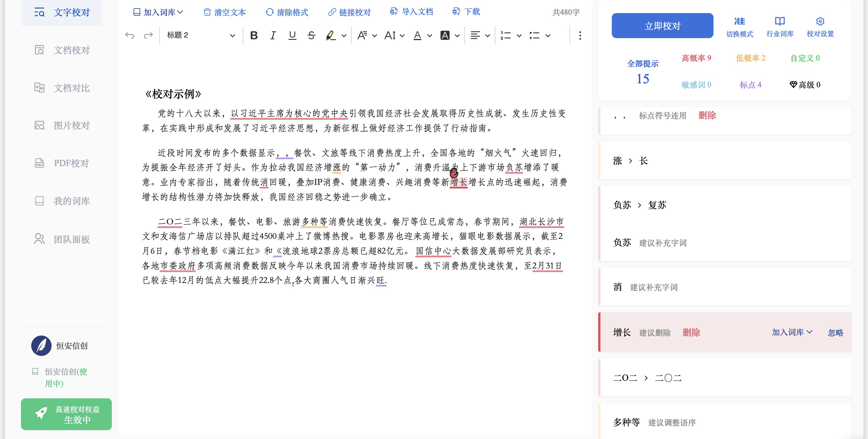Expand the highlight color dropdown arrow
This screenshot has width=868, height=439.
pyautogui.click(x=344, y=35)
